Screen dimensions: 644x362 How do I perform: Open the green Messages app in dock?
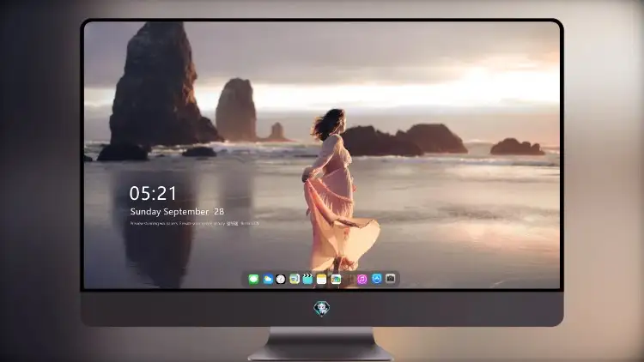coord(254,279)
